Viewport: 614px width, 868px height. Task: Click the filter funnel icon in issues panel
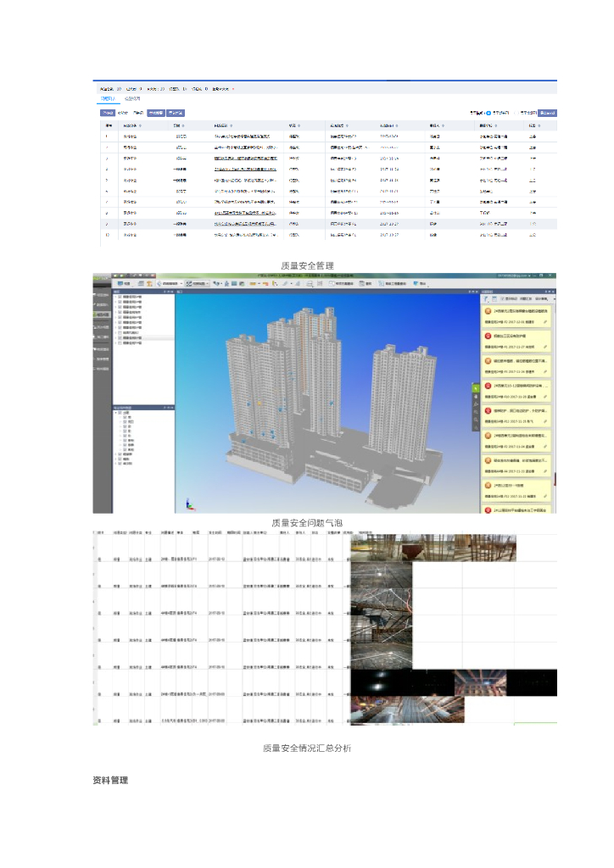(486, 299)
